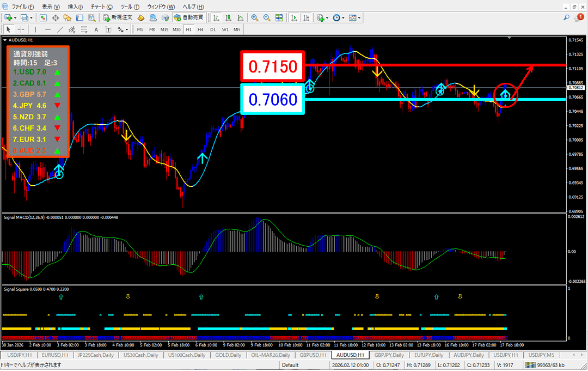588x371 pixels.
Task: Click the zoom in magnifier icon
Action: tap(254, 17)
